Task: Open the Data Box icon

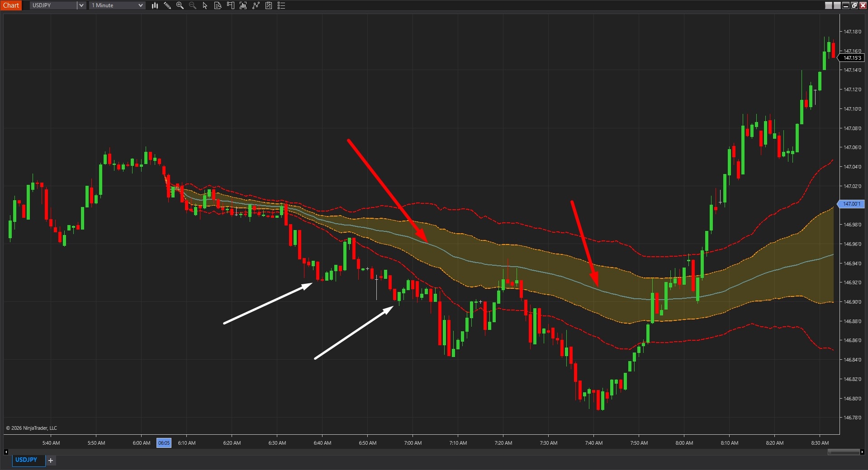Action: point(218,5)
